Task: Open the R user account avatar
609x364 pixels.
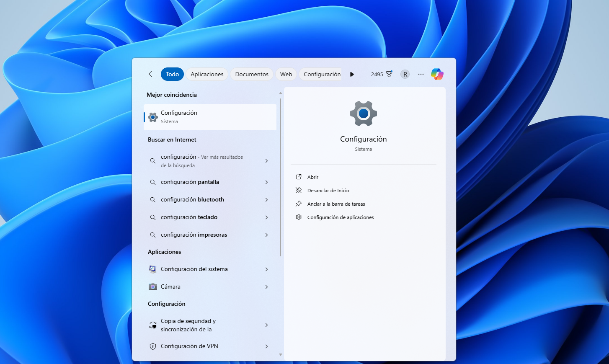Action: point(405,74)
